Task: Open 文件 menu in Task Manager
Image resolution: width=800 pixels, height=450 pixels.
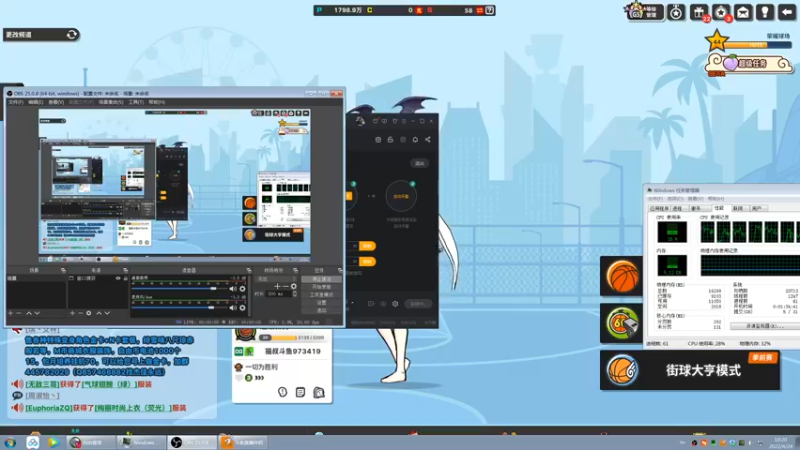Action: coord(655,198)
